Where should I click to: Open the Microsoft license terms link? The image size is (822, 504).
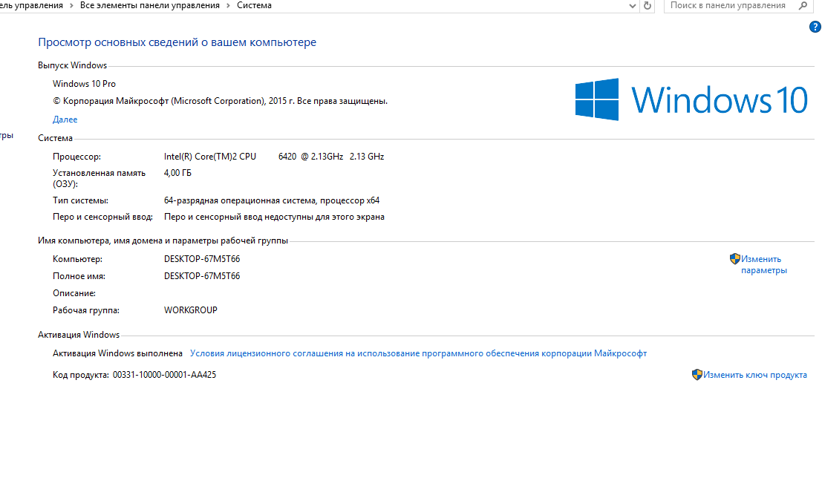click(418, 353)
